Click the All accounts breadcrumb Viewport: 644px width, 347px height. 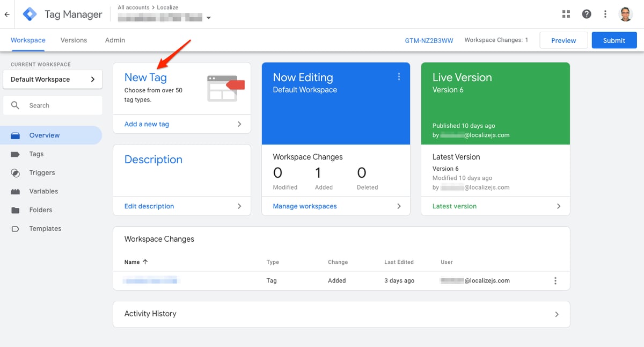[135, 8]
